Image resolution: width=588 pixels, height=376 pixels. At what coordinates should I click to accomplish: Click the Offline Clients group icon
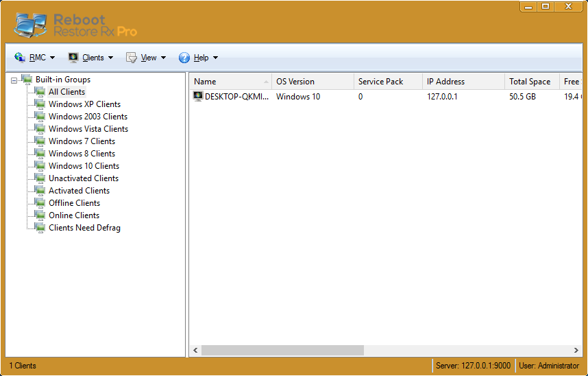coord(40,203)
